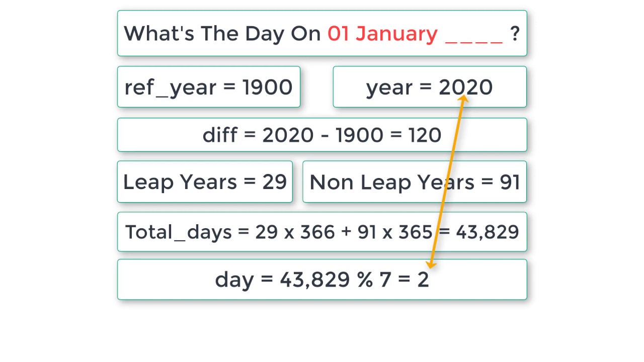Click the Total_days formula box
Image resolution: width=644 pixels, height=362 pixels.
[x=322, y=232]
